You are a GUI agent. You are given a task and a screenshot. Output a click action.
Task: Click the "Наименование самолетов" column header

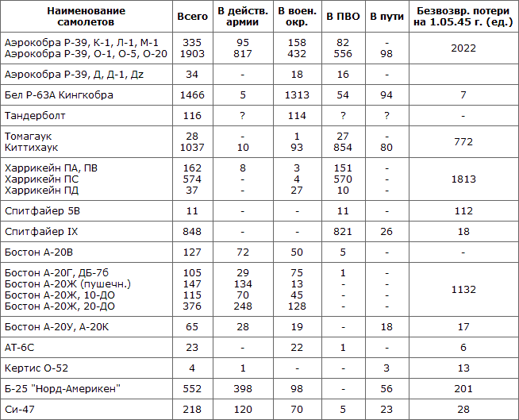(x=86, y=16)
